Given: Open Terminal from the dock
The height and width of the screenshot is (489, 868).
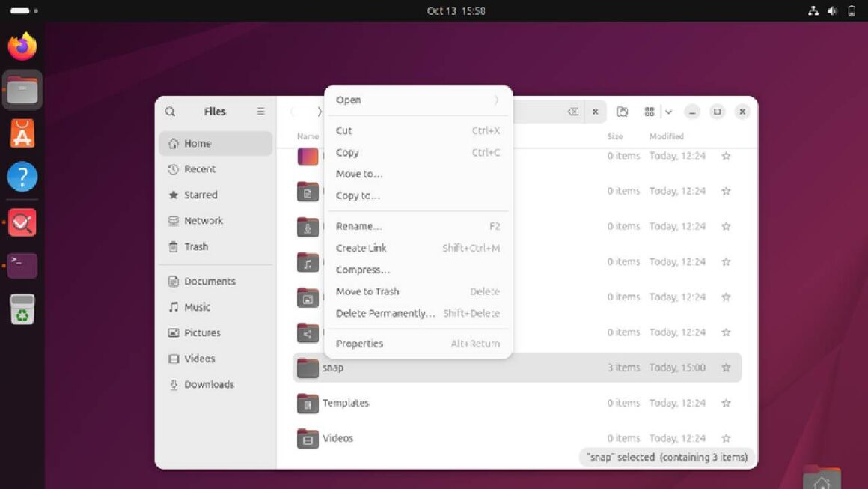Looking at the screenshot, I should 22,265.
